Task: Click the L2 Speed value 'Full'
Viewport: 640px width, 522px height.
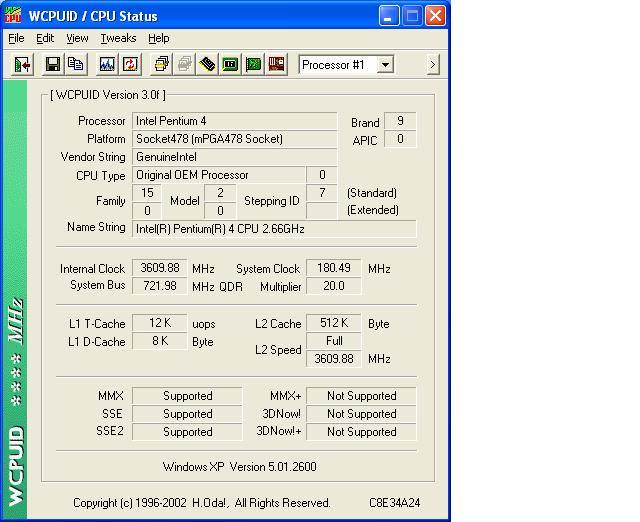Action: pyautogui.click(x=333, y=341)
